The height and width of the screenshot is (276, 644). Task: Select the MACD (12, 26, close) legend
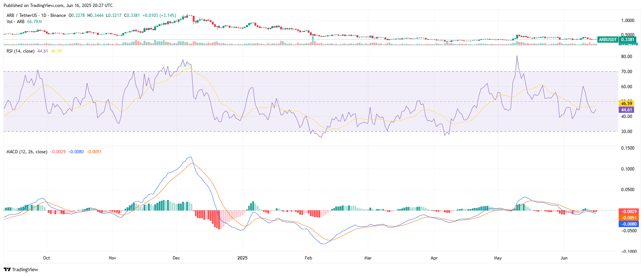coord(27,152)
